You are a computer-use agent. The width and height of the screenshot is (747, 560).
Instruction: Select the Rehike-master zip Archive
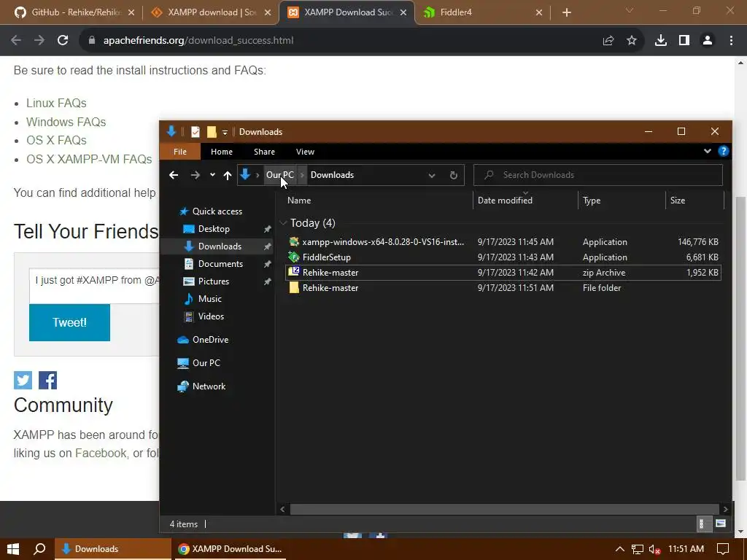click(x=503, y=273)
